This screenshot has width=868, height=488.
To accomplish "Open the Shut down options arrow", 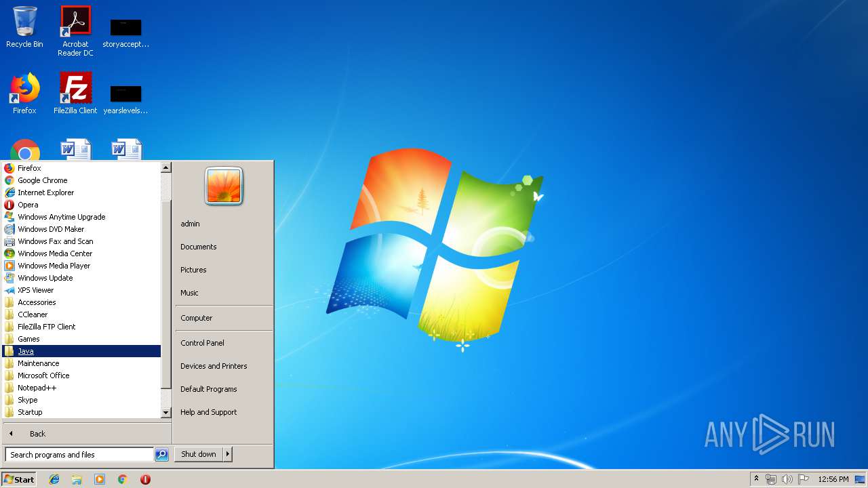I will (228, 454).
